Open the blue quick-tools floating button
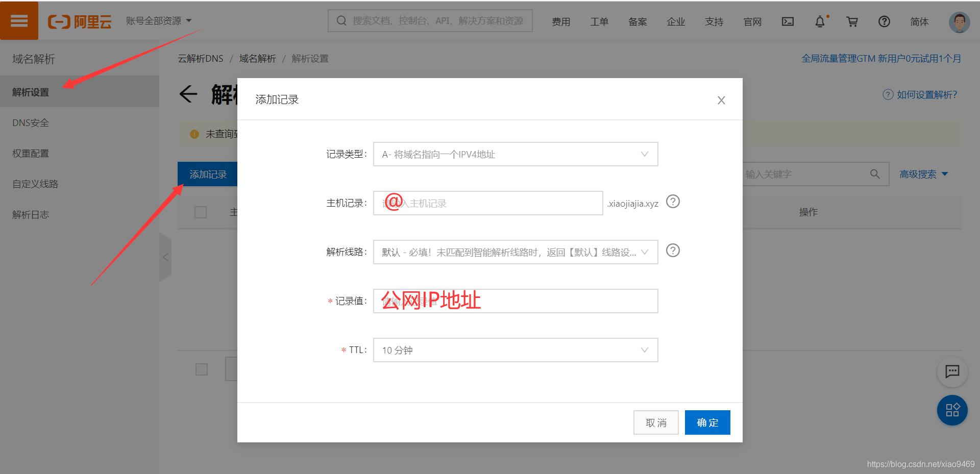This screenshot has height=474, width=980. 952,410
